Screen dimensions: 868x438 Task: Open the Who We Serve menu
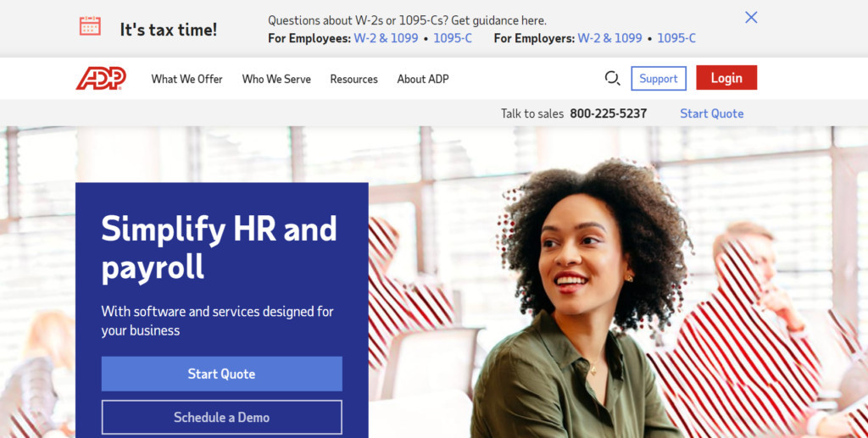pos(276,79)
